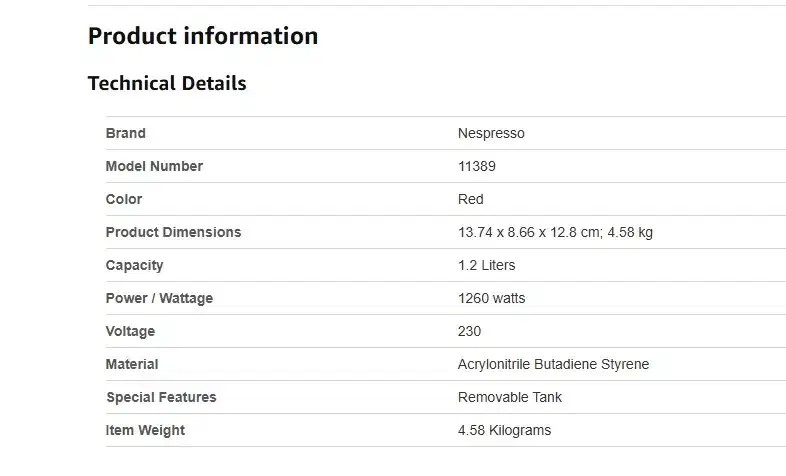Select the 4.58 Kilograms item weight
Viewport: 786px width, 476px height.
pyautogui.click(x=504, y=430)
